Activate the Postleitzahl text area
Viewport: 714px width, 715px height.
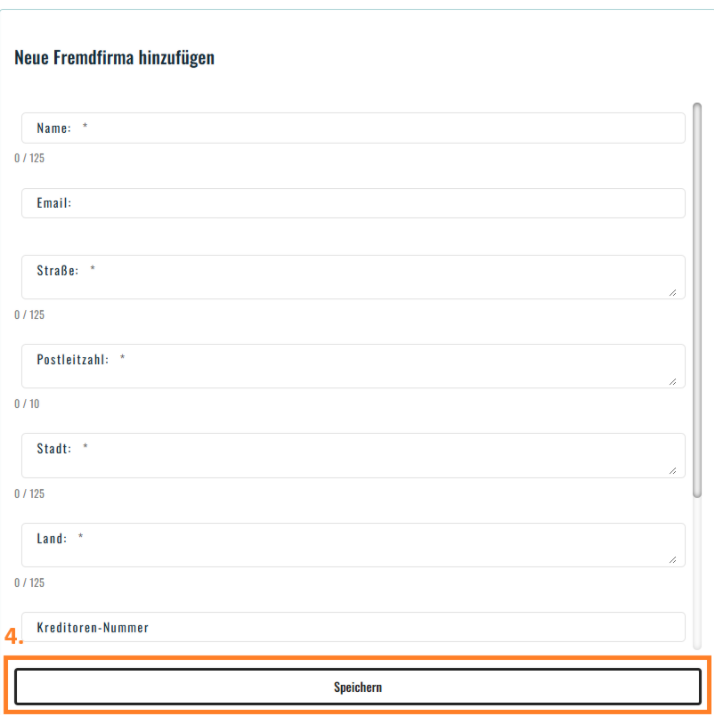(x=353, y=366)
